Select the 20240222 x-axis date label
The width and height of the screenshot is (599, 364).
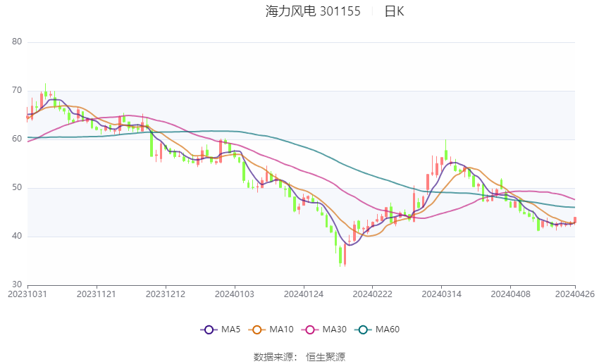coord(373,294)
